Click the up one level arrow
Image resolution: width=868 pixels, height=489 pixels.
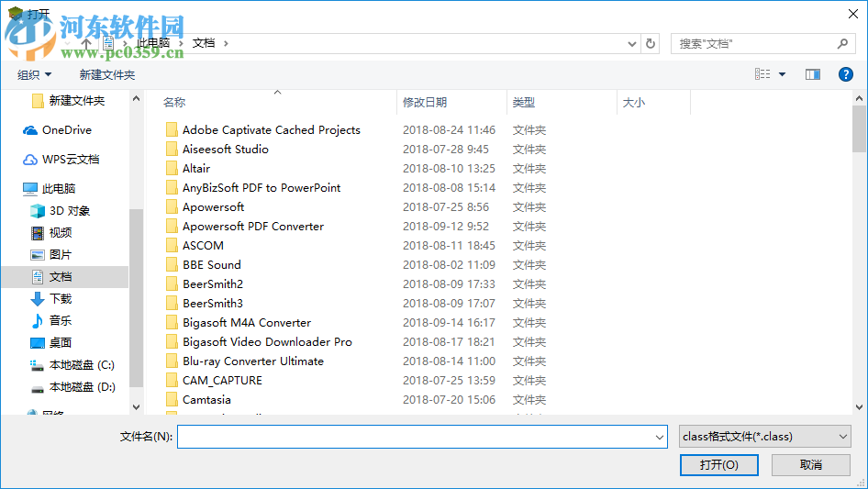86,43
